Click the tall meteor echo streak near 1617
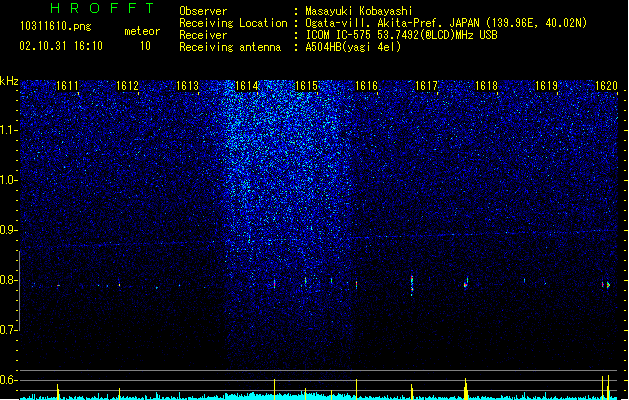Screen dimensions: 629x400 [x=412, y=285]
